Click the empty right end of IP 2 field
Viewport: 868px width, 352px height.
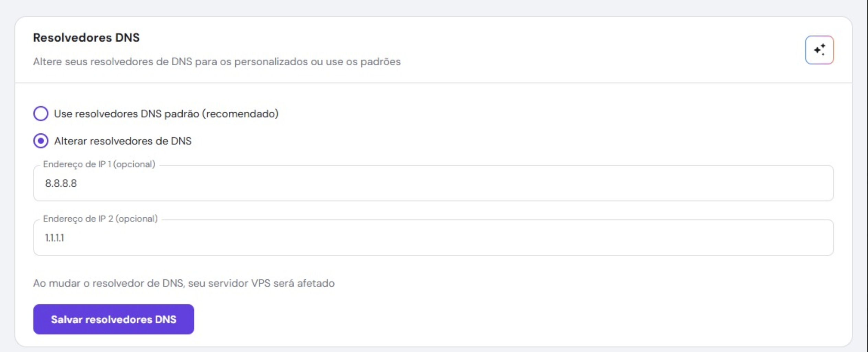click(790, 238)
